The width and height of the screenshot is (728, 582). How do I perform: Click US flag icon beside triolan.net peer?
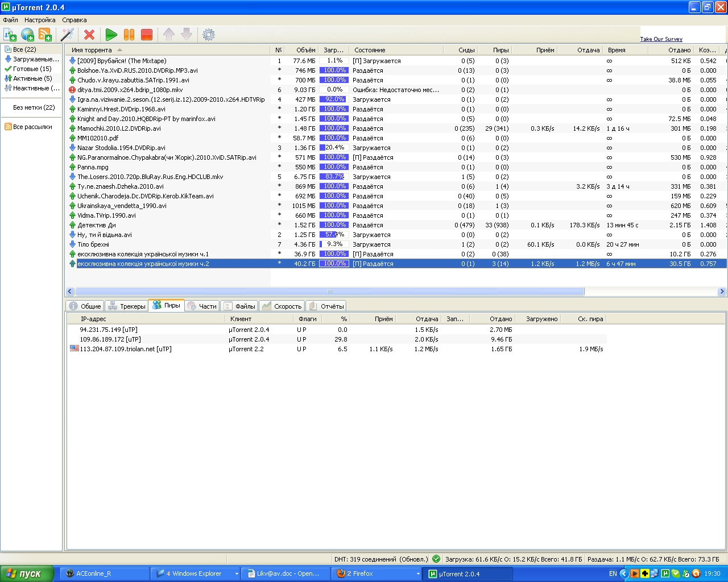tap(74, 348)
